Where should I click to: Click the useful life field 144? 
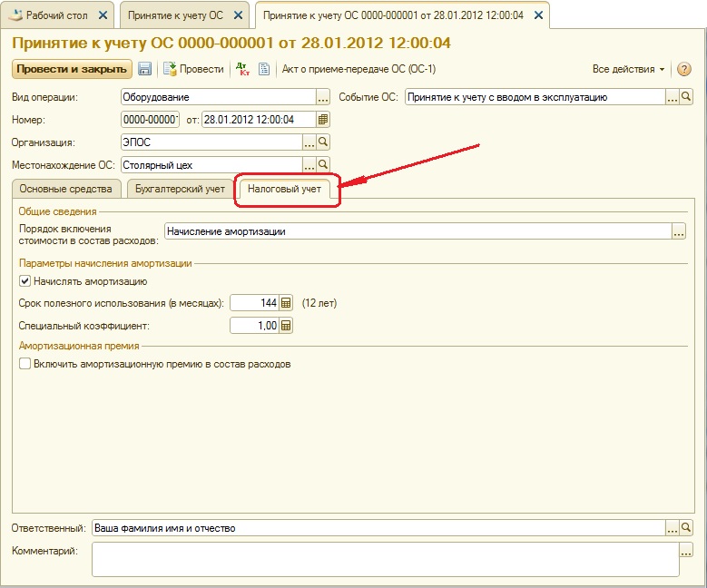(x=255, y=303)
